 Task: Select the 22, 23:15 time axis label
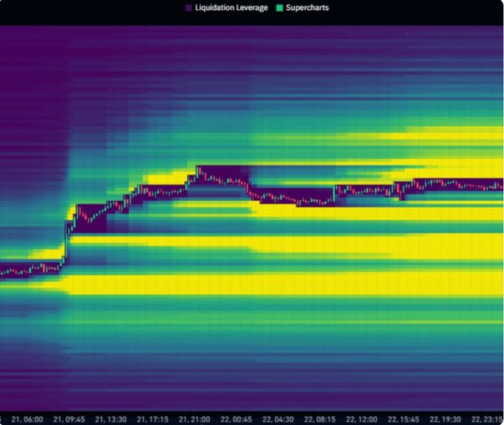(487, 419)
